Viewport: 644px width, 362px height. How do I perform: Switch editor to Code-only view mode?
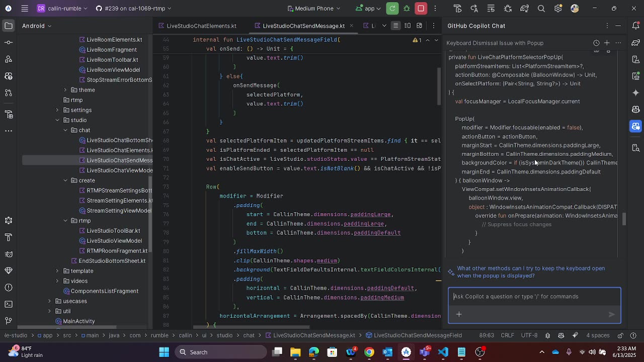pos(396,26)
